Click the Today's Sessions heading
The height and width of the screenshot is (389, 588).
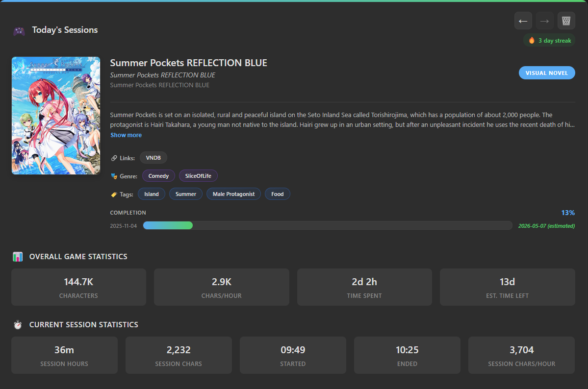(65, 30)
